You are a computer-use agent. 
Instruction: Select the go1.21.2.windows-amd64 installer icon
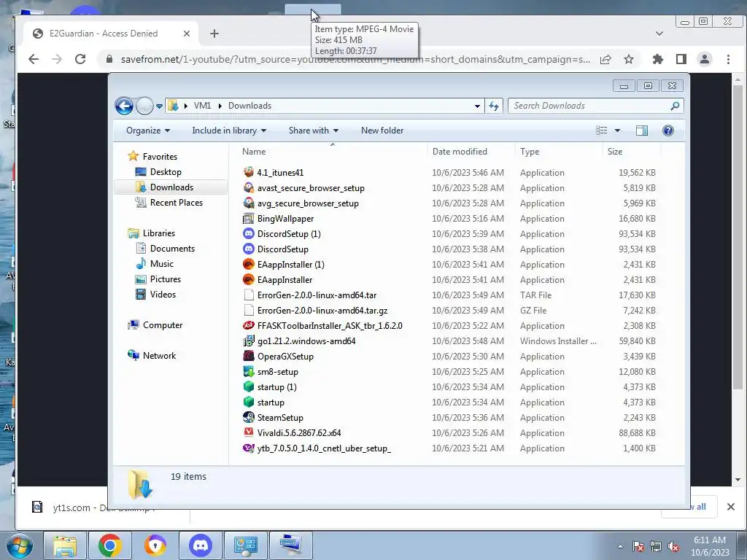pos(248,341)
